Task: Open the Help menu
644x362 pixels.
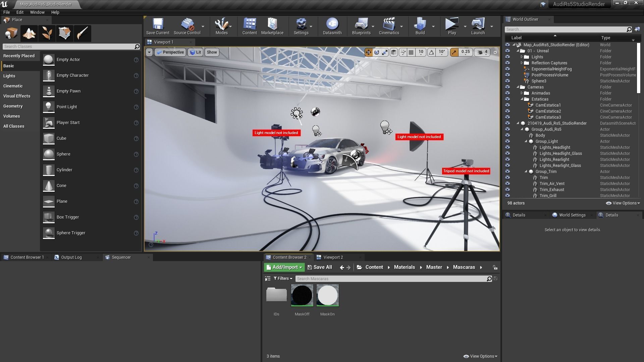Action: 55,12
